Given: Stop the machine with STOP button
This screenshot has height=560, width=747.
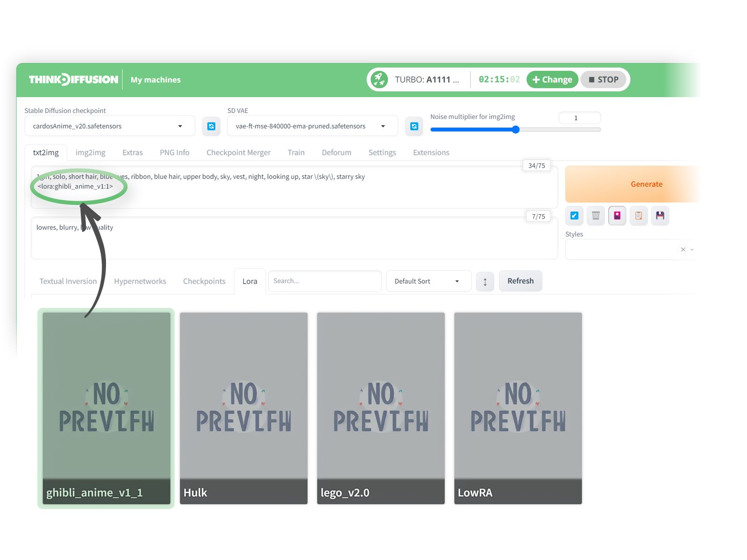Looking at the screenshot, I should pos(604,80).
